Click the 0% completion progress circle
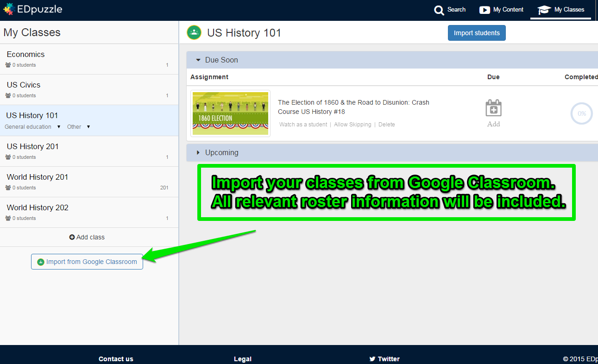Image resolution: width=598 pixels, height=364 pixels. [582, 113]
